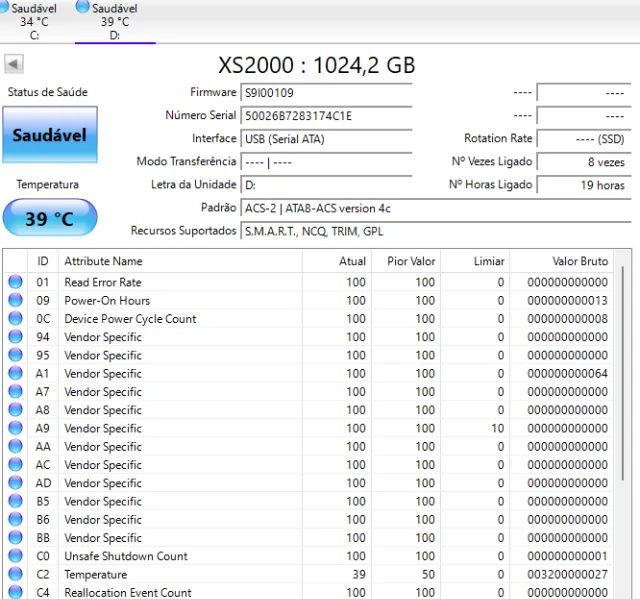Screen dimensions: 640x599
Task: Click the Interface field USB (Serial ATA)
Action: pos(327,139)
